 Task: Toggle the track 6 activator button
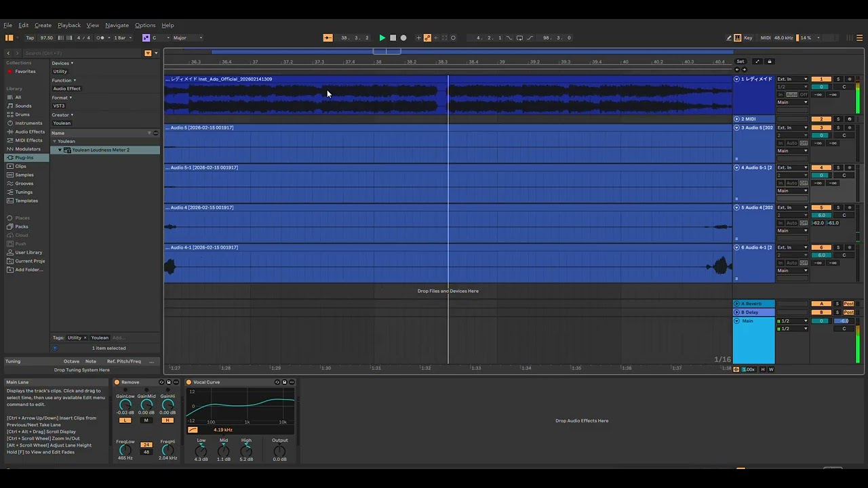point(821,247)
